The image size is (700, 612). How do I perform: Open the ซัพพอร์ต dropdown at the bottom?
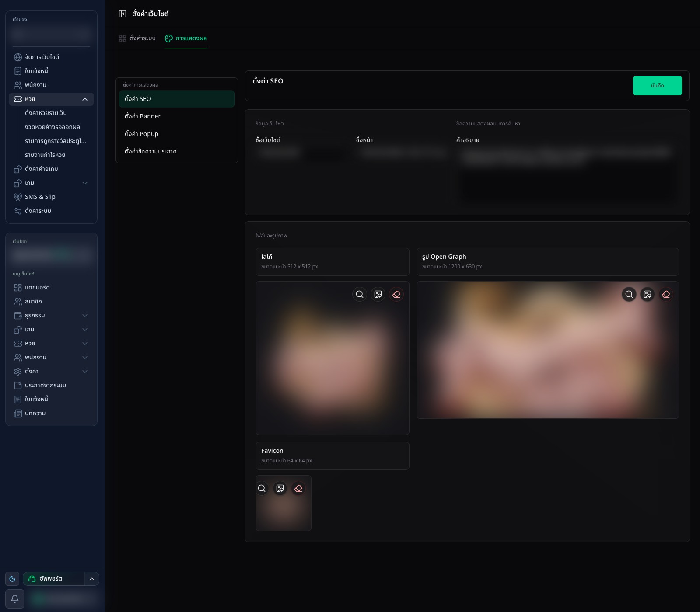tap(61, 579)
